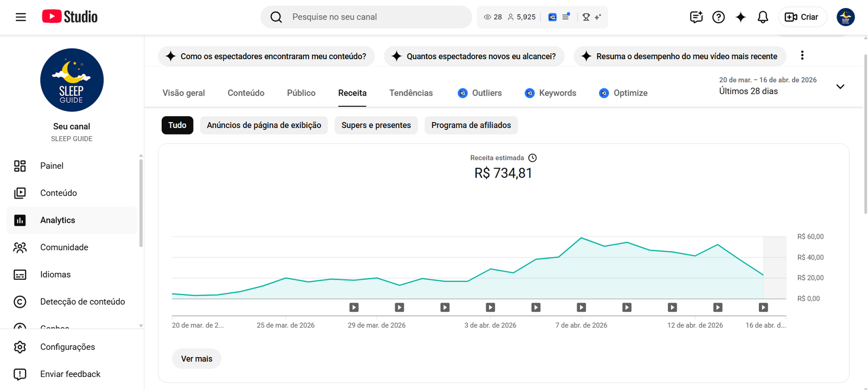
Task: Open the Optimize tab
Action: click(623, 93)
